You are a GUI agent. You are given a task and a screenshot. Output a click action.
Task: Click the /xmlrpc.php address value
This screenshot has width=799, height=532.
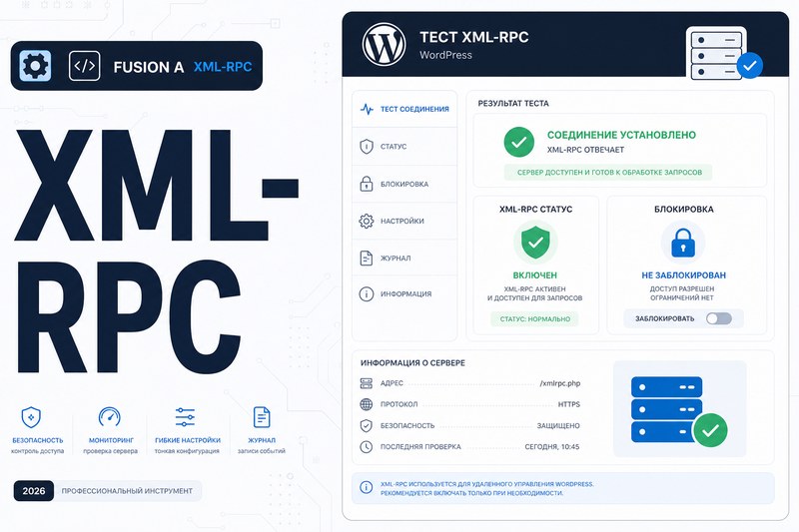tap(560, 383)
